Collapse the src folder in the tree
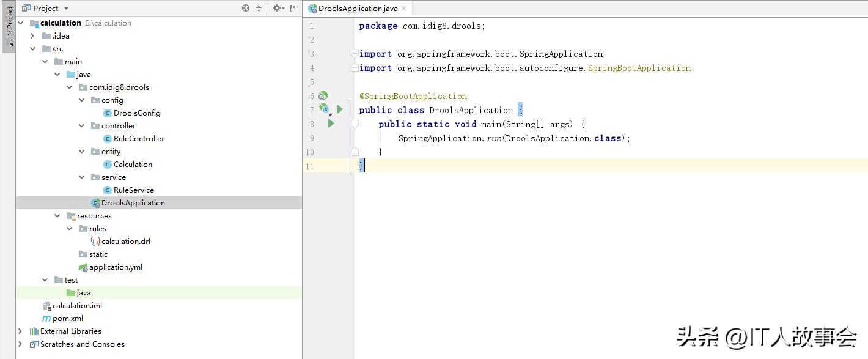The width and height of the screenshot is (868, 359). pyautogui.click(x=32, y=49)
